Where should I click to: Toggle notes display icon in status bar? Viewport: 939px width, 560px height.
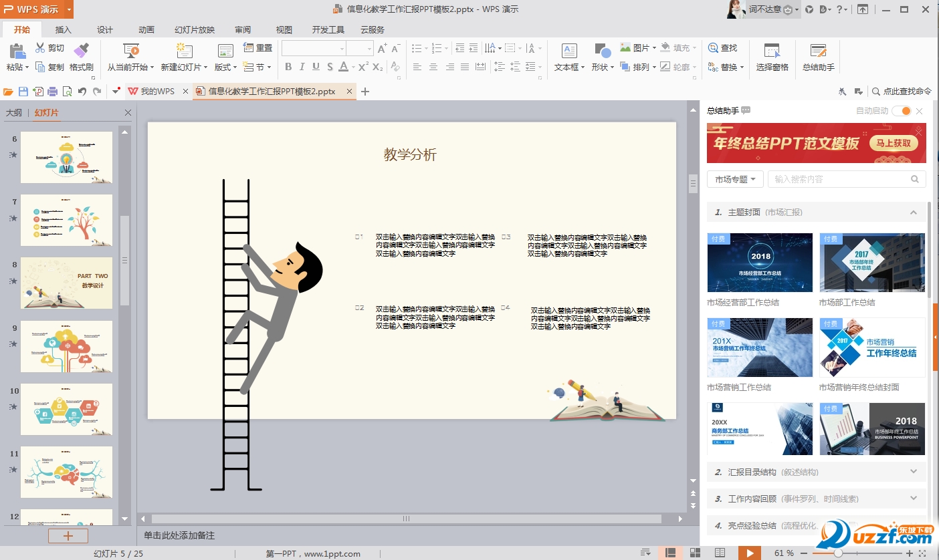click(645, 553)
